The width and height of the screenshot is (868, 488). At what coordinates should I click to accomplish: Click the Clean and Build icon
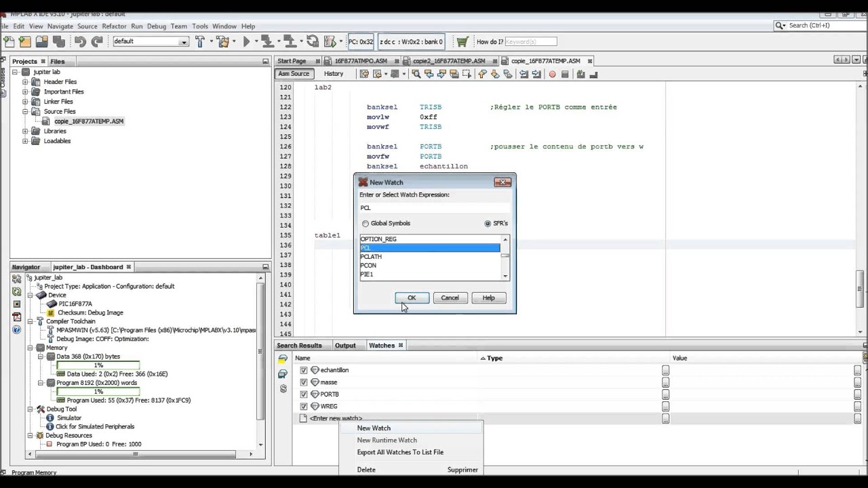pos(222,41)
